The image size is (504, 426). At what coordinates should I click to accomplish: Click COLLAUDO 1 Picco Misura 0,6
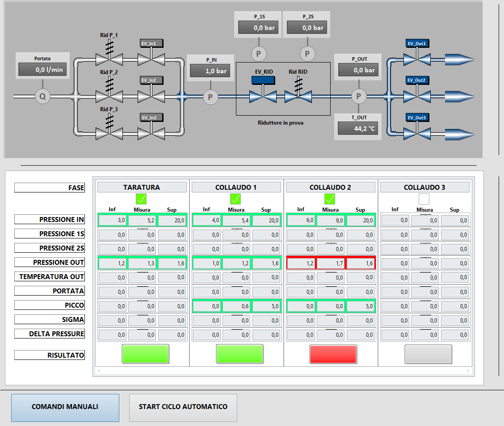pyautogui.click(x=236, y=306)
